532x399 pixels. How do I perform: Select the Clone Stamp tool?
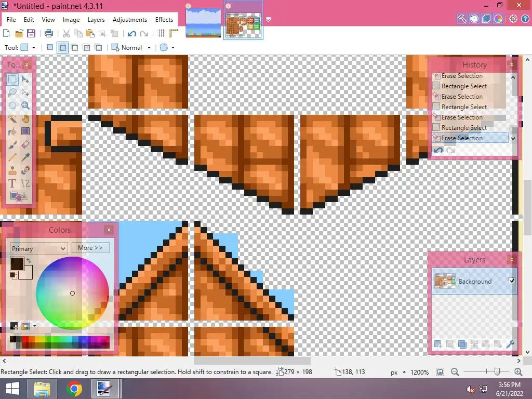(x=12, y=170)
